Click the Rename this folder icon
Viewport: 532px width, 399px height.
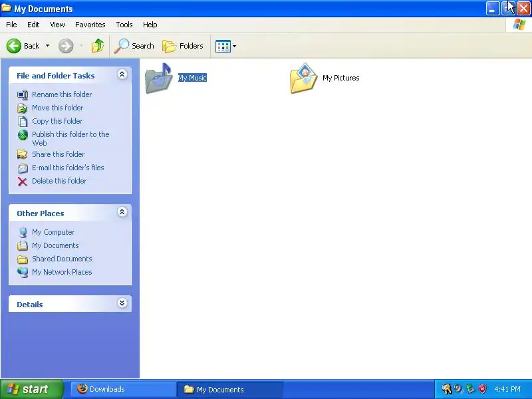(23, 94)
